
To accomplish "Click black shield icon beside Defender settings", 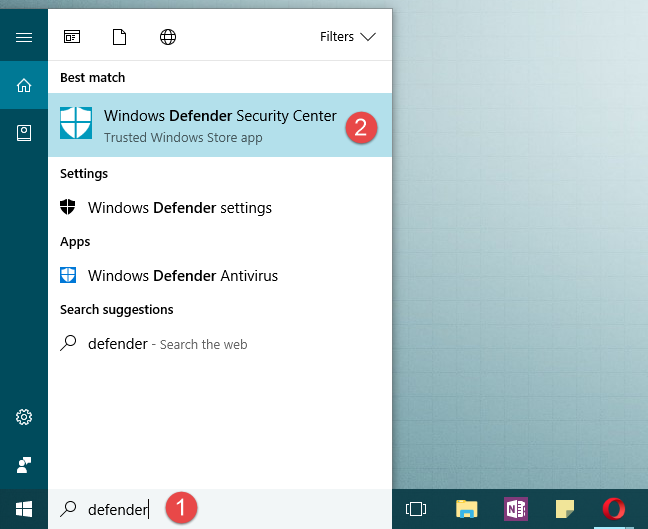I will tap(68, 207).
